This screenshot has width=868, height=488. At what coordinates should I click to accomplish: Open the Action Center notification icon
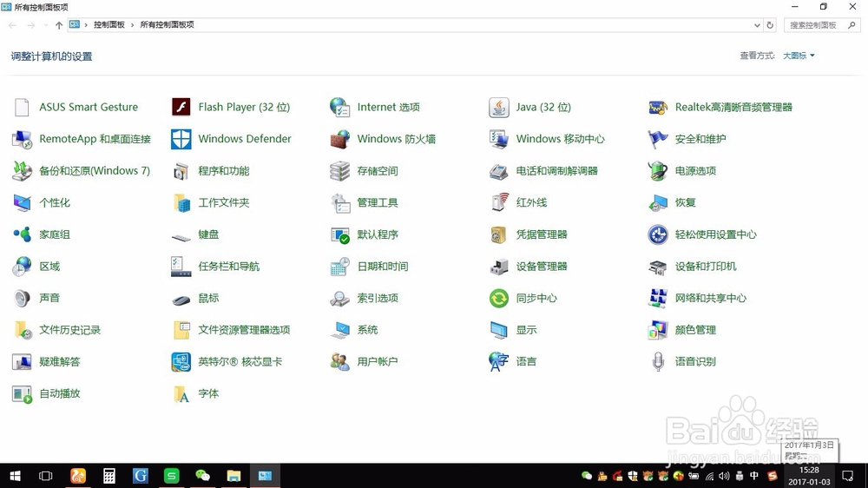[847, 476]
